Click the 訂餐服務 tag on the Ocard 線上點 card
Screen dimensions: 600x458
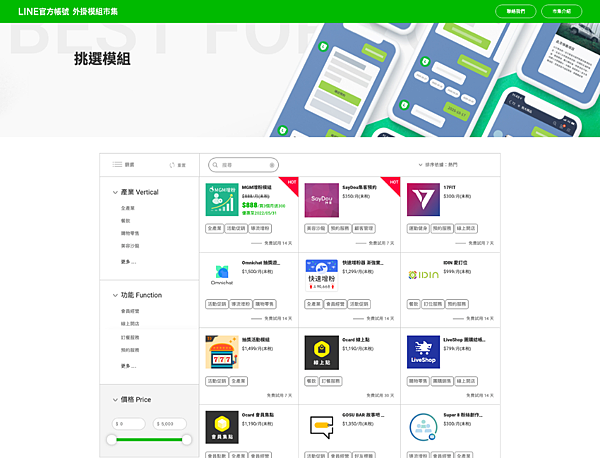coord(331,381)
